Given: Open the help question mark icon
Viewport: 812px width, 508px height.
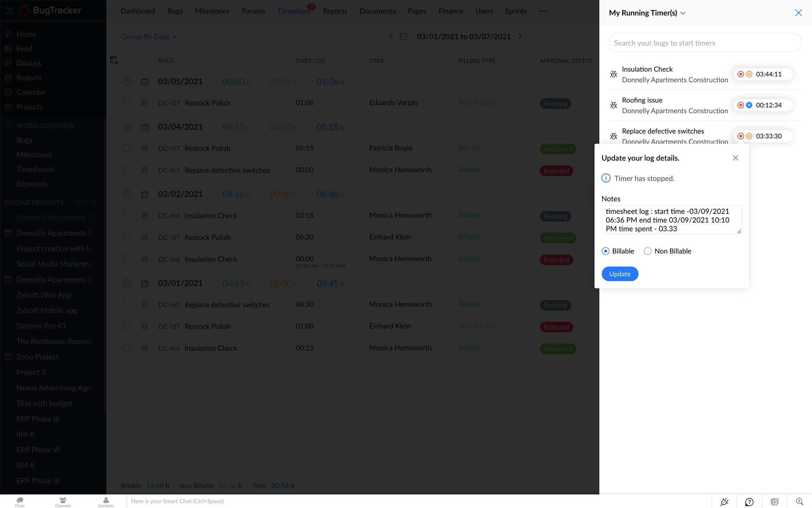Looking at the screenshot, I should (749, 502).
